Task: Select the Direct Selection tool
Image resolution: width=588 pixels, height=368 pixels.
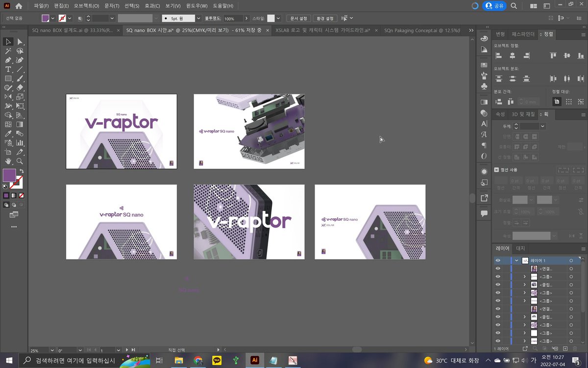Action: [x=20, y=42]
